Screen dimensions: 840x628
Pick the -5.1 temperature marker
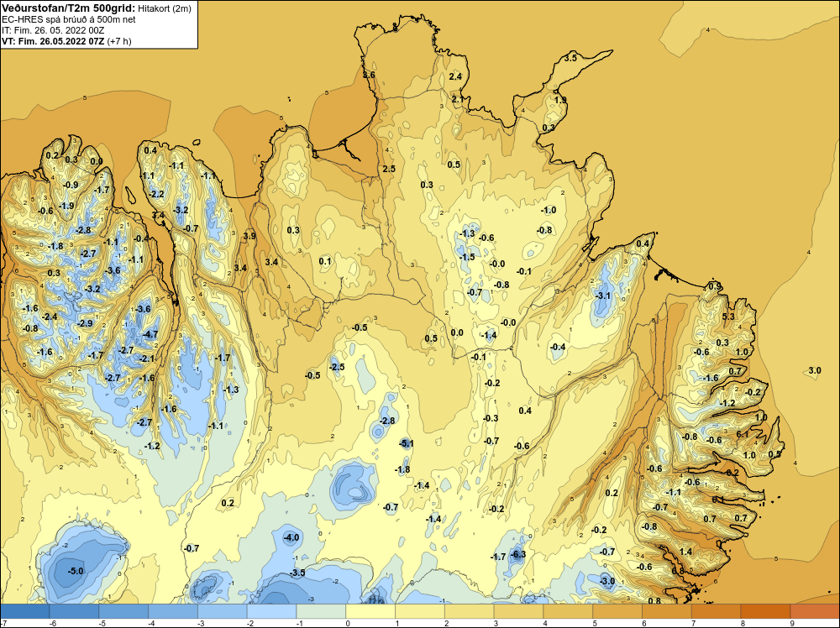406,443
